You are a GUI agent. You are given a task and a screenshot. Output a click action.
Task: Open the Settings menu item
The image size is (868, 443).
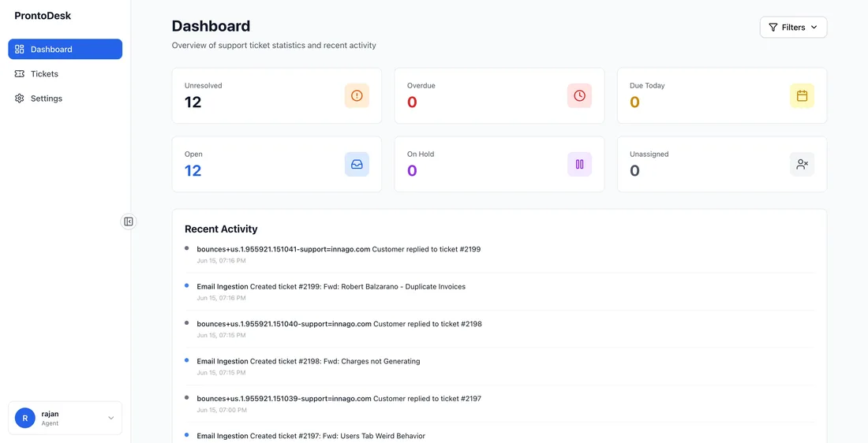tap(65, 99)
